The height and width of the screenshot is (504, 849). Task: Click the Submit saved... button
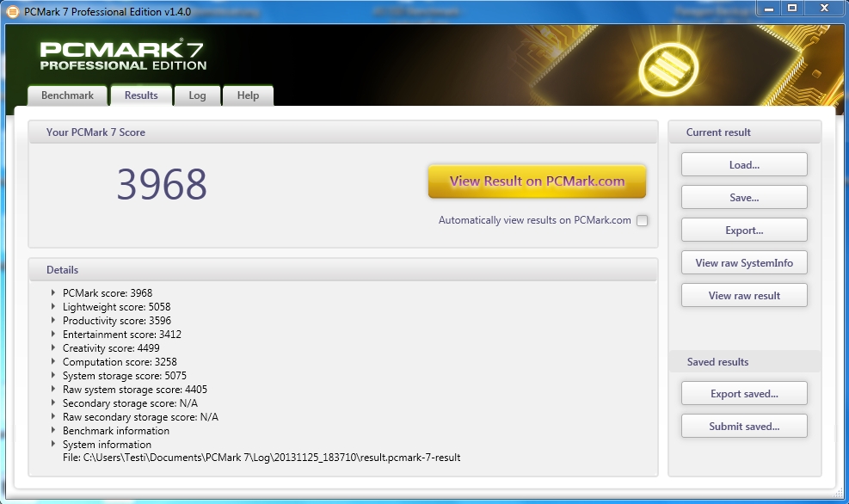[744, 426]
